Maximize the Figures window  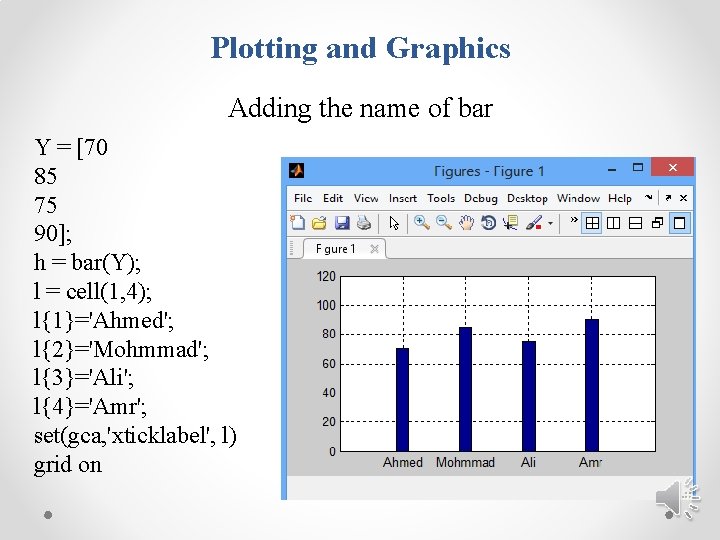[638, 168]
